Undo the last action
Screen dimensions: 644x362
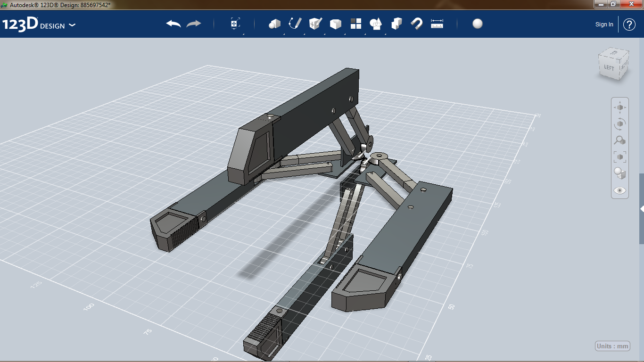pyautogui.click(x=173, y=24)
